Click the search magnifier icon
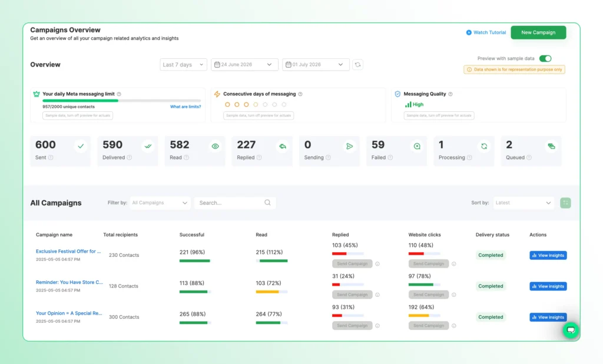The width and height of the screenshot is (603, 364). click(x=268, y=203)
